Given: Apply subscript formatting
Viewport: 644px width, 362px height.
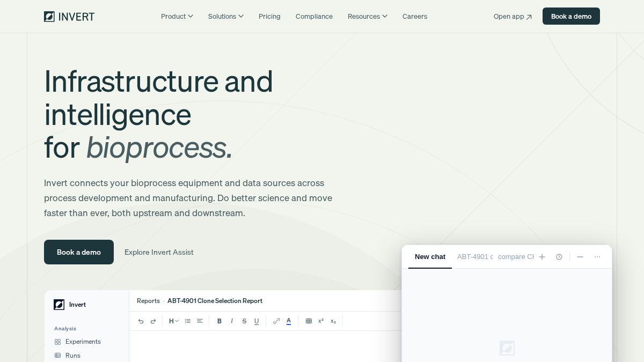Looking at the screenshot, I should 333,321.
